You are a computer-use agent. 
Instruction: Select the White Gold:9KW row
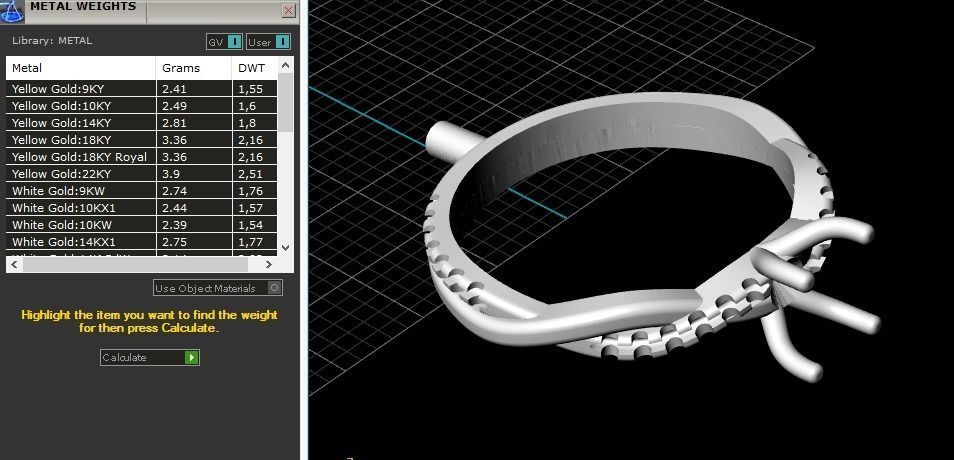point(142,191)
